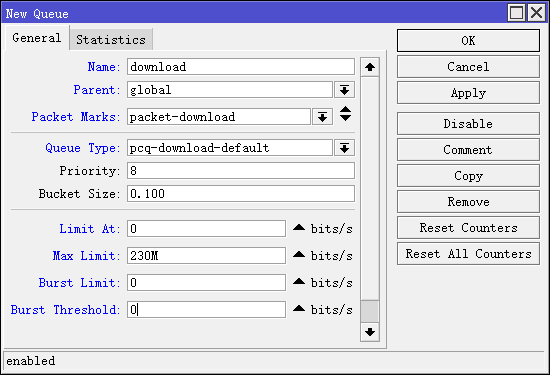Click the 'Max Limit:' label
Viewport: 550px width, 375px height.
coord(87,256)
